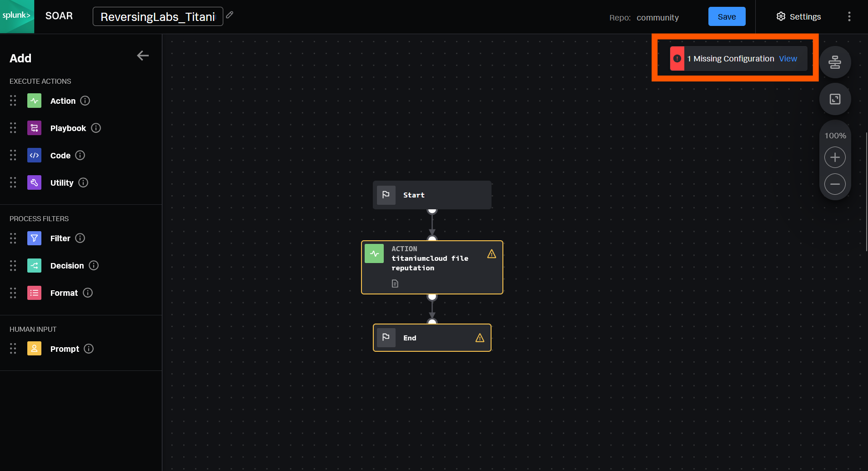Select the Decision branch icon

coord(34,265)
